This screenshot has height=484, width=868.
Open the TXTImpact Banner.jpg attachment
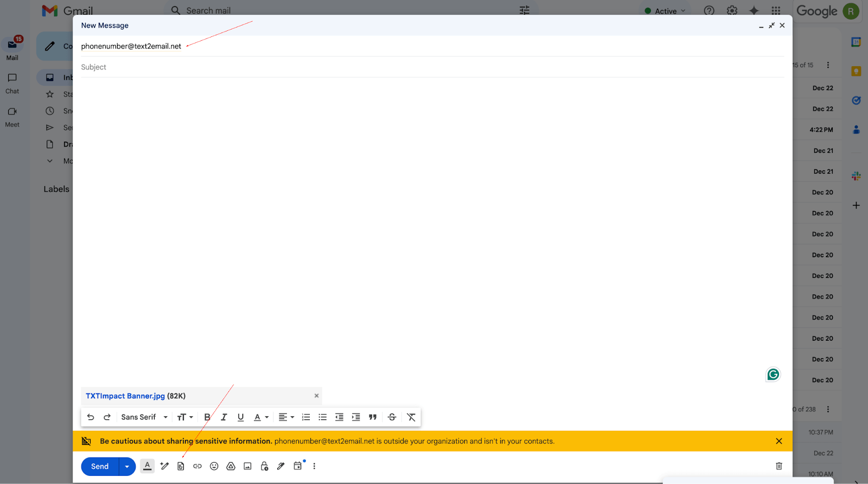[x=125, y=396]
